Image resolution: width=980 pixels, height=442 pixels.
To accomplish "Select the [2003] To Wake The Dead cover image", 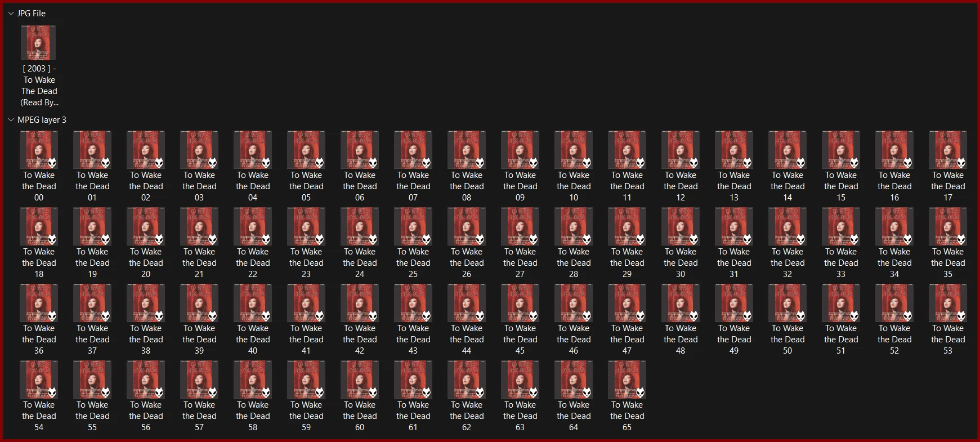I will pos(38,43).
